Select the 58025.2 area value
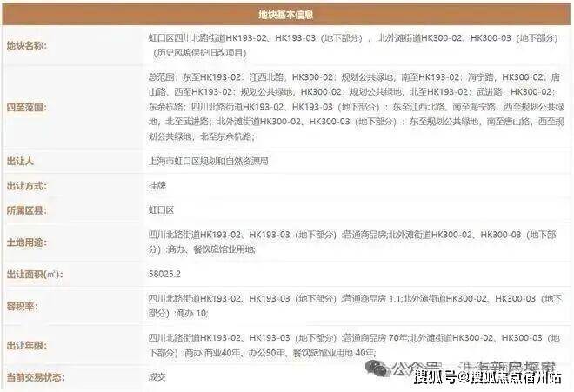 (164, 274)
